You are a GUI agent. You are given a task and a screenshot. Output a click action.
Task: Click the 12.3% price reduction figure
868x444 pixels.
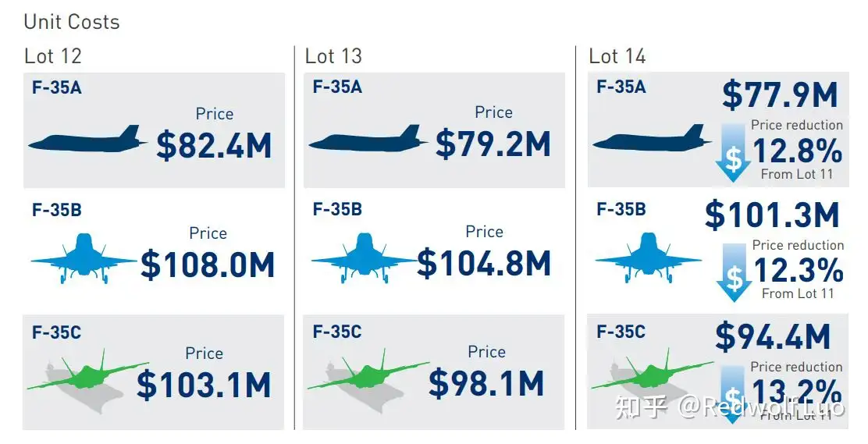799,271
